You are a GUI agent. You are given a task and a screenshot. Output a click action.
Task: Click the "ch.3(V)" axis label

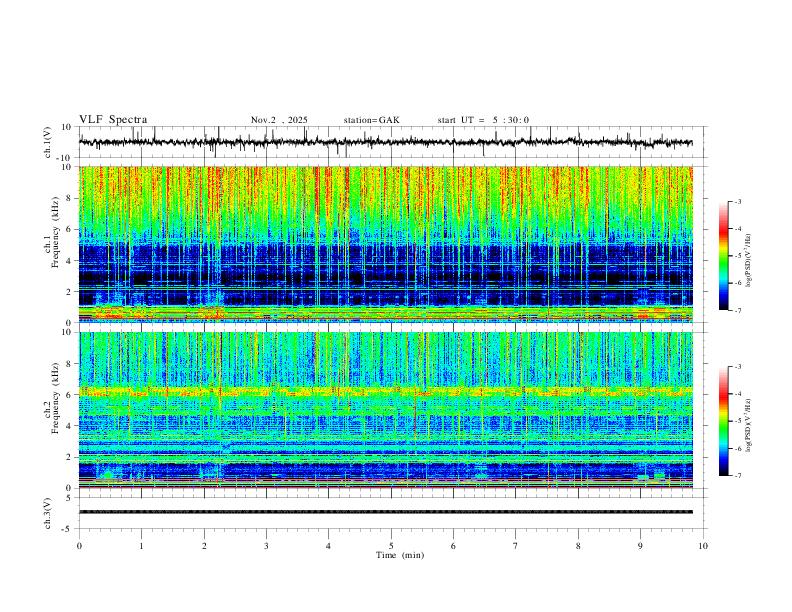tap(48, 513)
